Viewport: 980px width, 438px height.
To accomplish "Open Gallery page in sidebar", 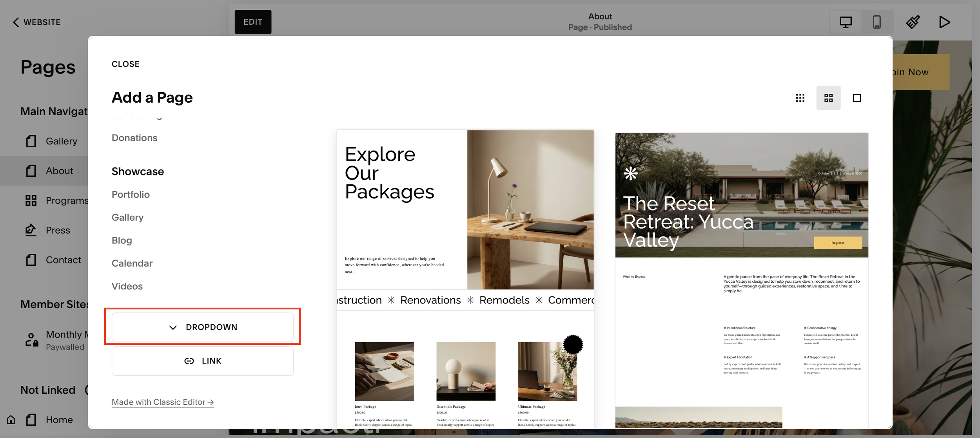I will point(62,141).
